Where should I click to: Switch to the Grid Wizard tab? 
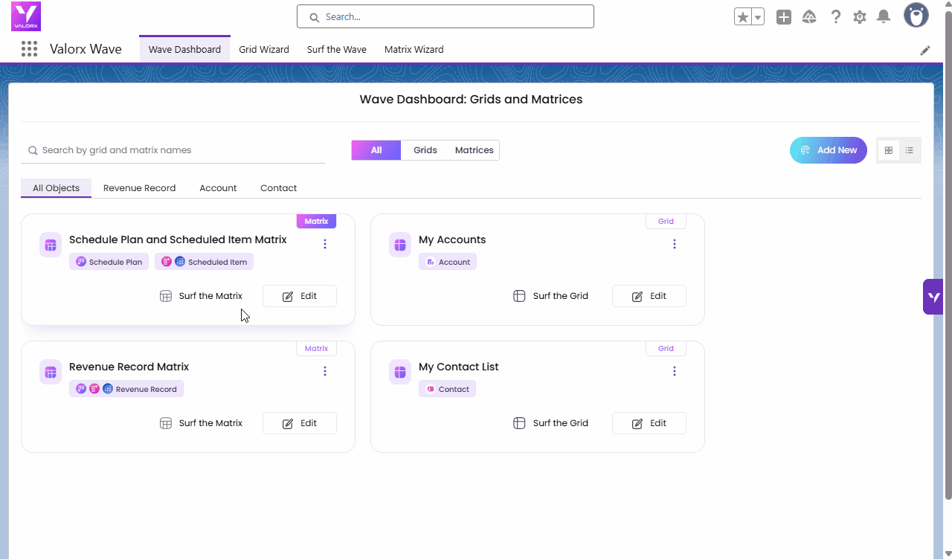point(264,50)
